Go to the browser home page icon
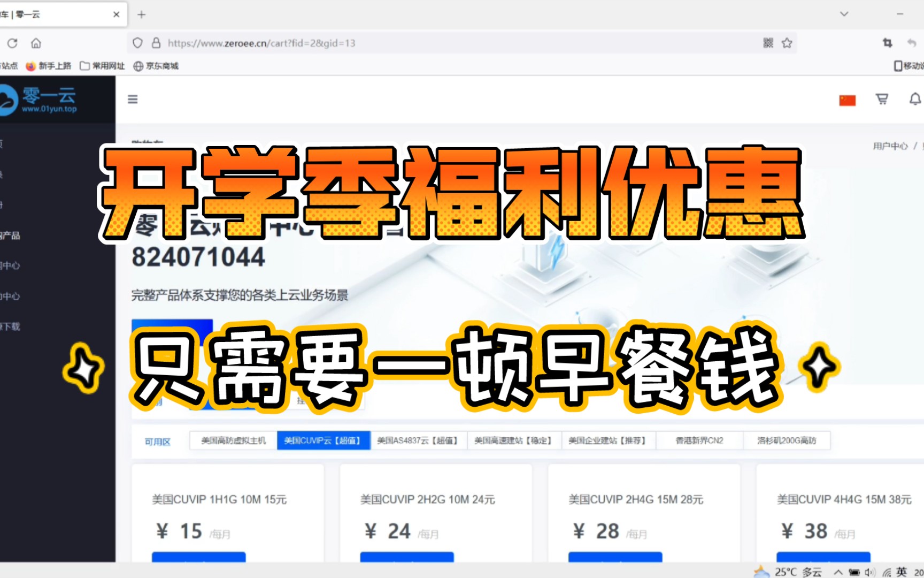 point(36,43)
